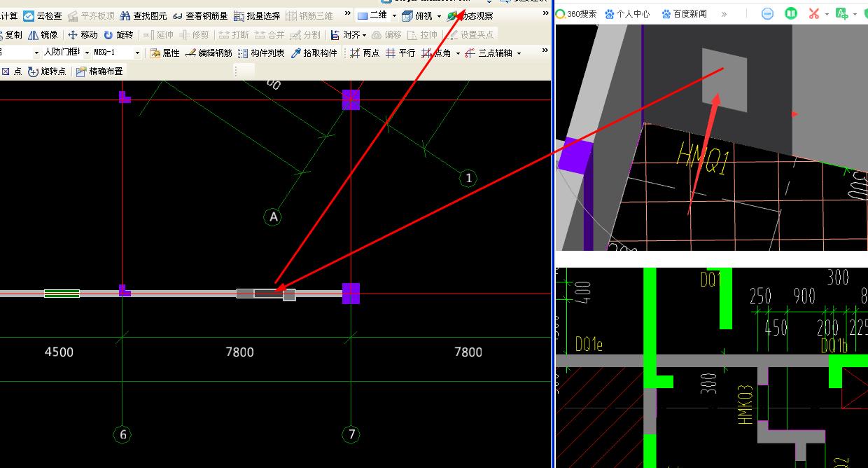Click the 修剪 trim tool
Image resolution: width=868 pixels, height=468 pixels.
click(x=194, y=34)
